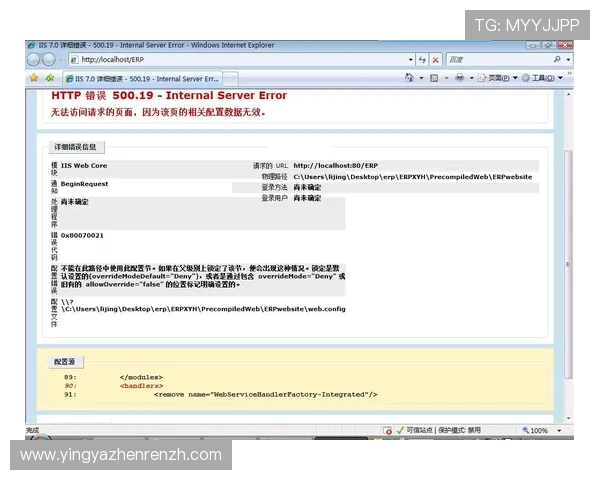This screenshot has width=600, height=480.
Task: Click the browser Back arrow button
Action: pos(34,59)
